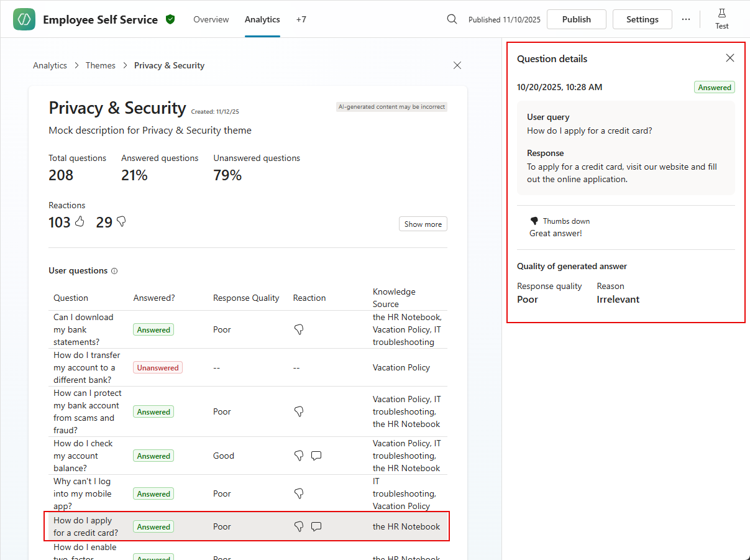Image resolution: width=750 pixels, height=560 pixels.
Task: Expand the +7 more tabs menu
Action: (x=301, y=19)
